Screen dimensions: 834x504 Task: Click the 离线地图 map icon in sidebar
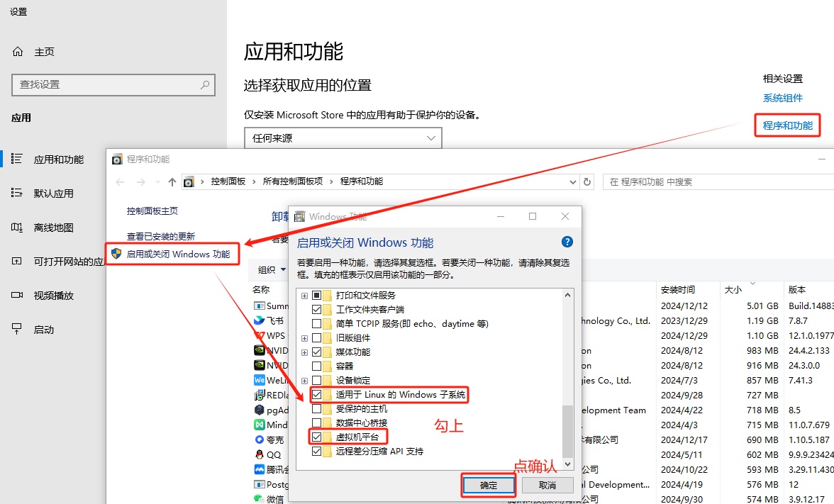point(18,228)
